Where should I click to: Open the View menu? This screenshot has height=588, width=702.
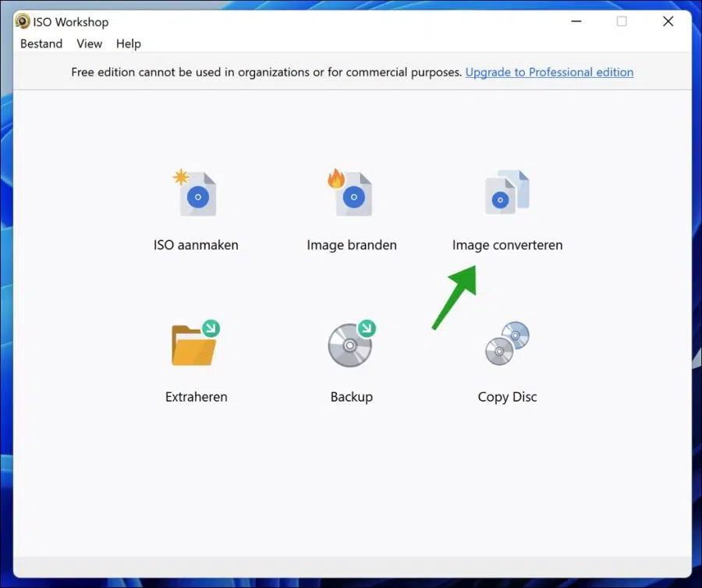[89, 44]
